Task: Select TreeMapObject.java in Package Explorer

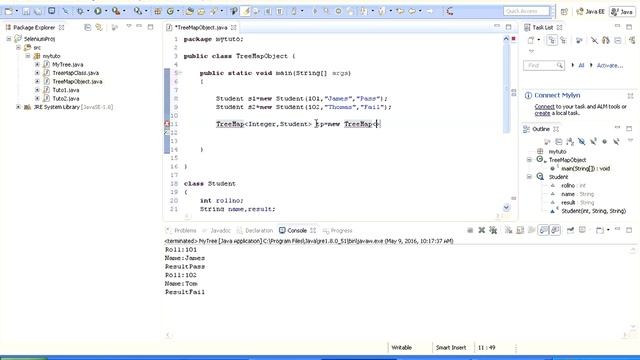Action: 77,82
